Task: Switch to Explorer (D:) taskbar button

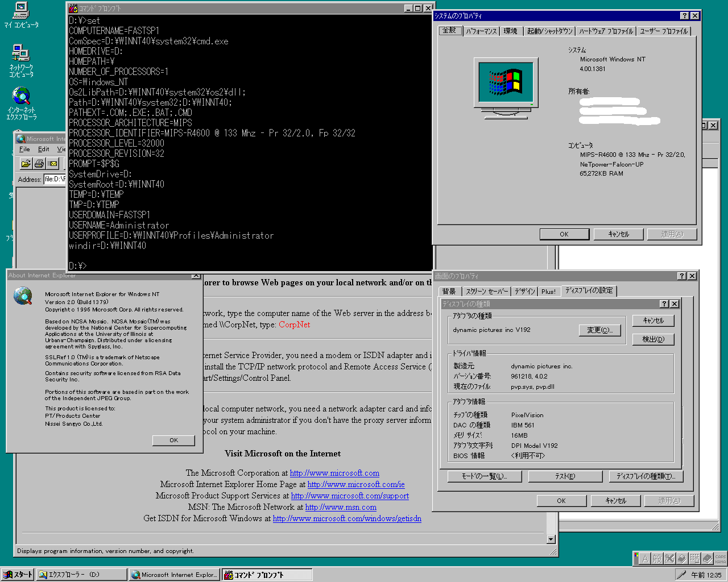Action: [x=81, y=575]
